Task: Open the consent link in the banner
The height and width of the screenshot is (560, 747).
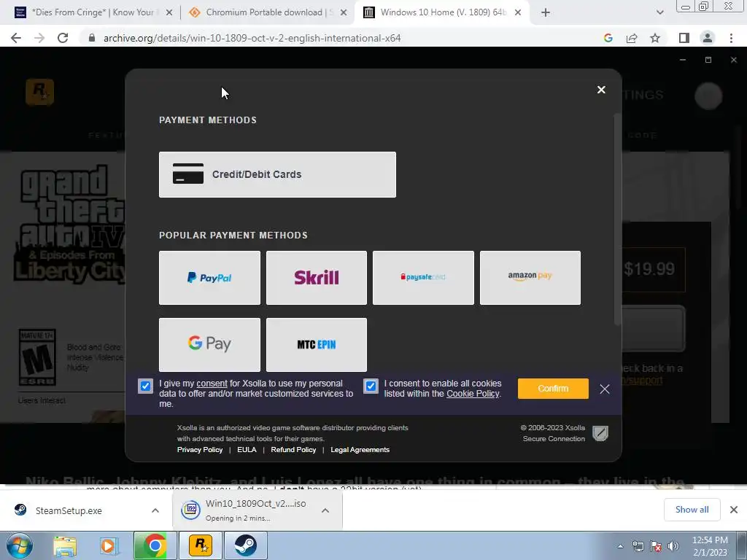Action: tap(212, 384)
